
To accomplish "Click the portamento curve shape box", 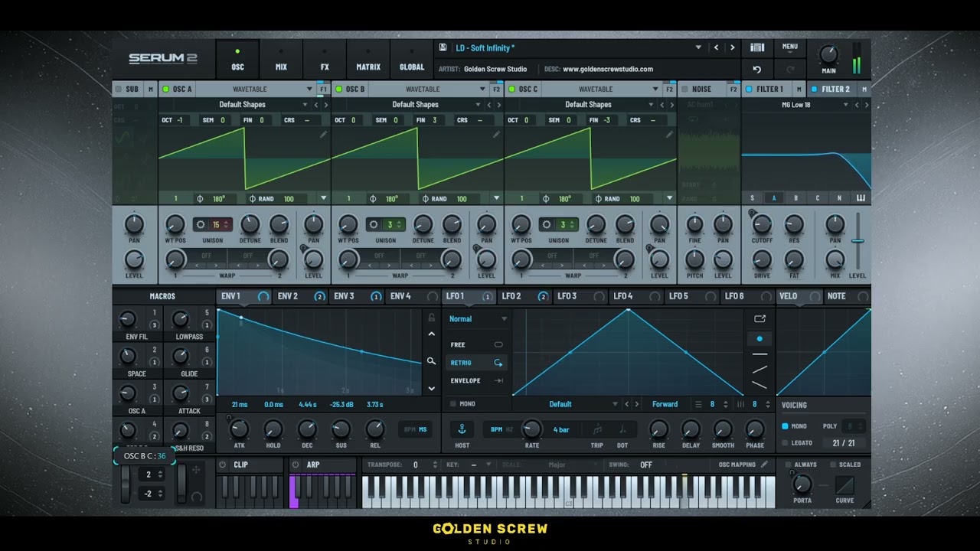I will click(x=844, y=485).
